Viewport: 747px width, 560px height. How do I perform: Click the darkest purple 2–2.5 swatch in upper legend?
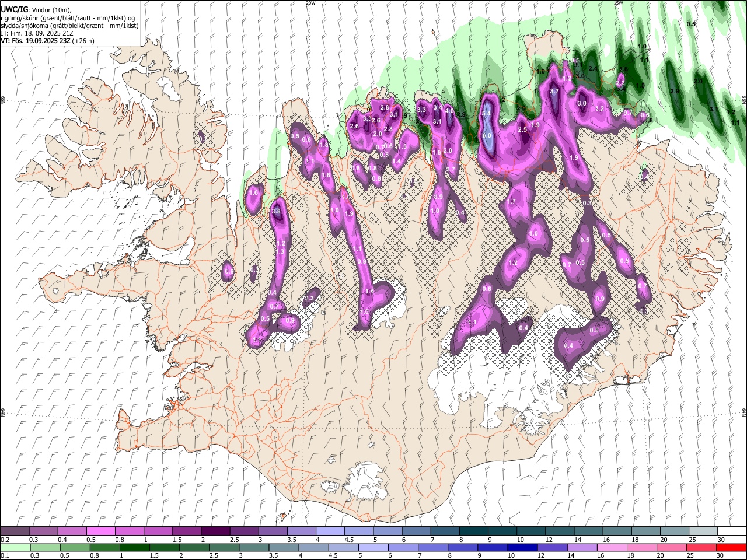tap(215, 531)
